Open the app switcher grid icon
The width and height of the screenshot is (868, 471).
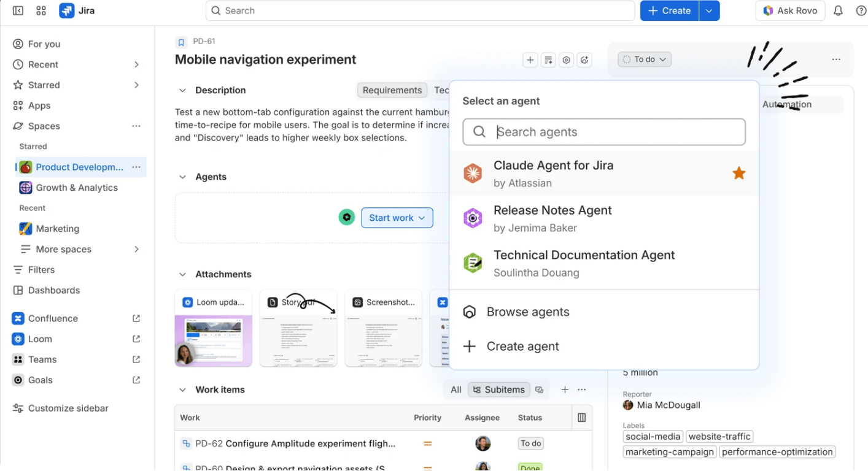pyautogui.click(x=41, y=10)
